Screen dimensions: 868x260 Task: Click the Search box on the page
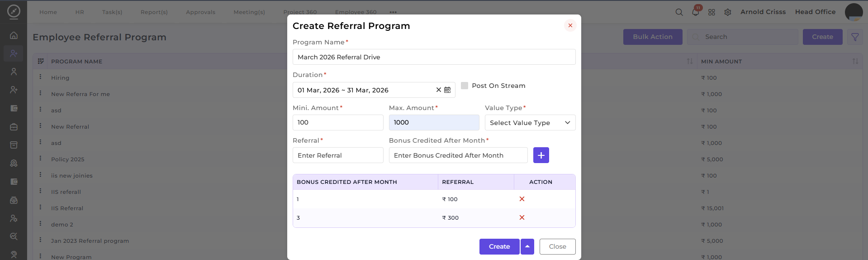click(x=742, y=37)
